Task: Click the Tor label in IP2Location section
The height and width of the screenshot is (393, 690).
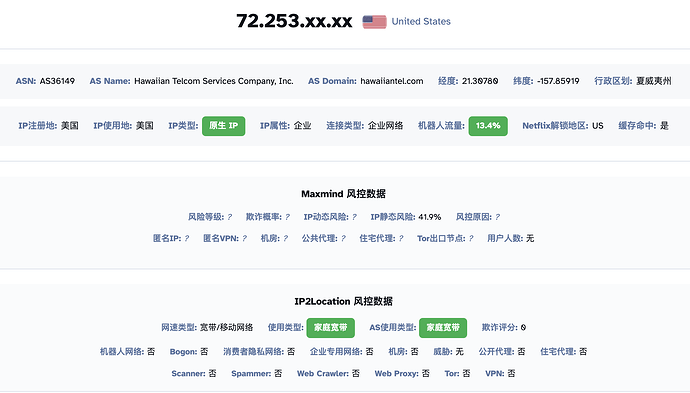Action: [x=452, y=374]
